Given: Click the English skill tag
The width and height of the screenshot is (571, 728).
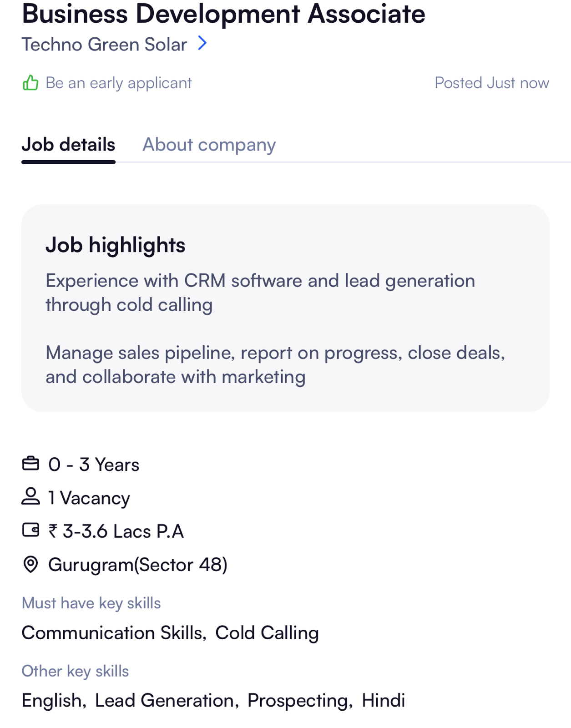Looking at the screenshot, I should [51, 700].
